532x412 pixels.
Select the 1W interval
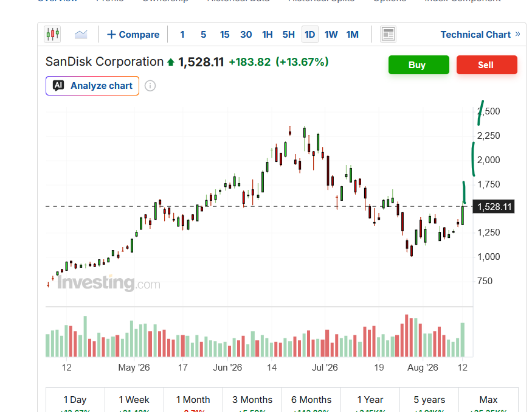331,35
